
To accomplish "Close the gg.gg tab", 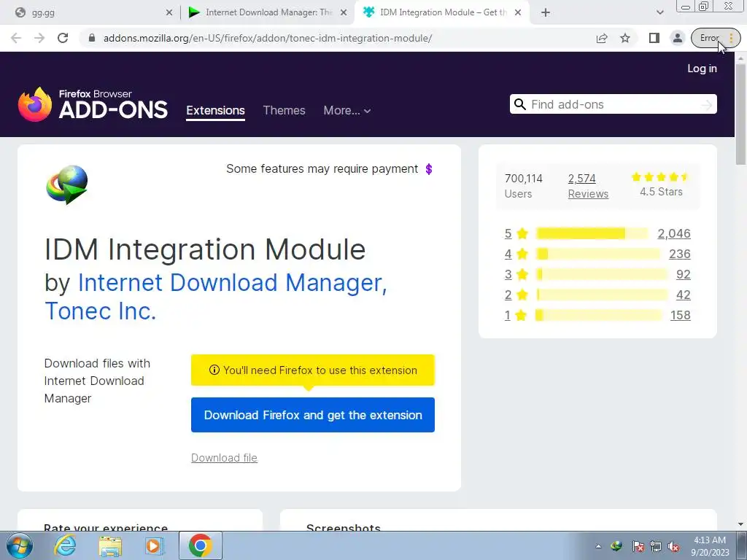I will pos(169,13).
